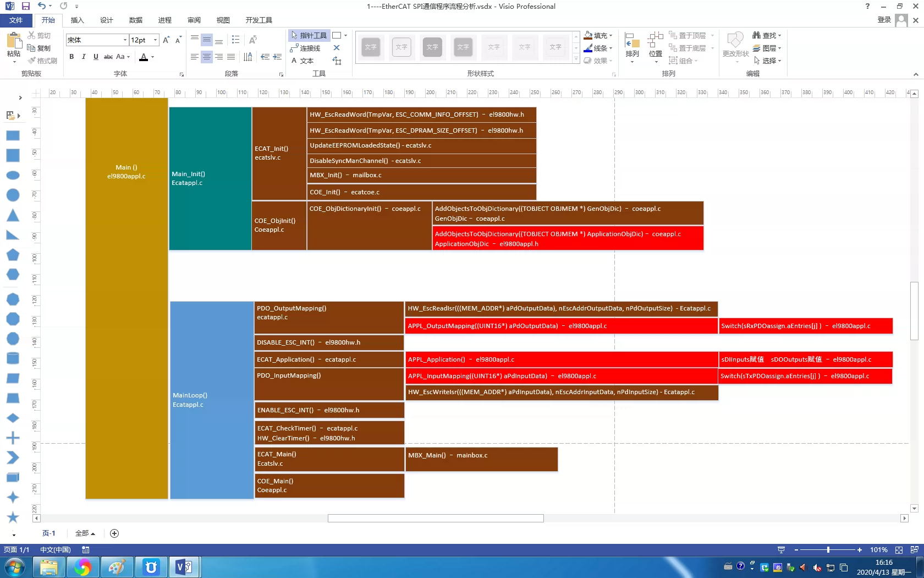Toggle underline formatting
The height and width of the screenshot is (578, 924).
tap(96, 57)
